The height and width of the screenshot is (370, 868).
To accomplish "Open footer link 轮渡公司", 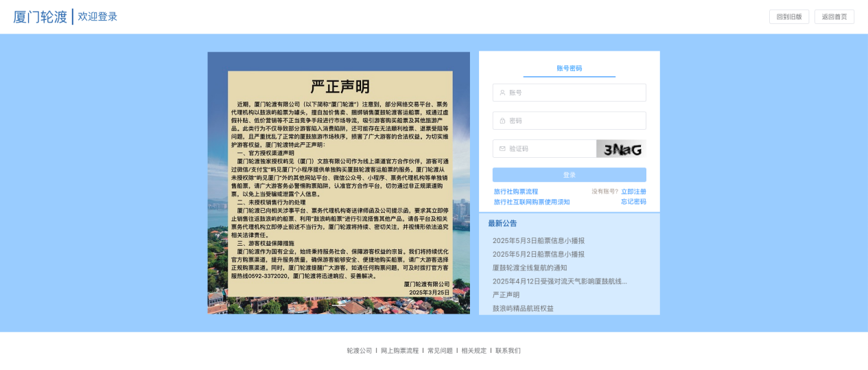I will [360, 351].
